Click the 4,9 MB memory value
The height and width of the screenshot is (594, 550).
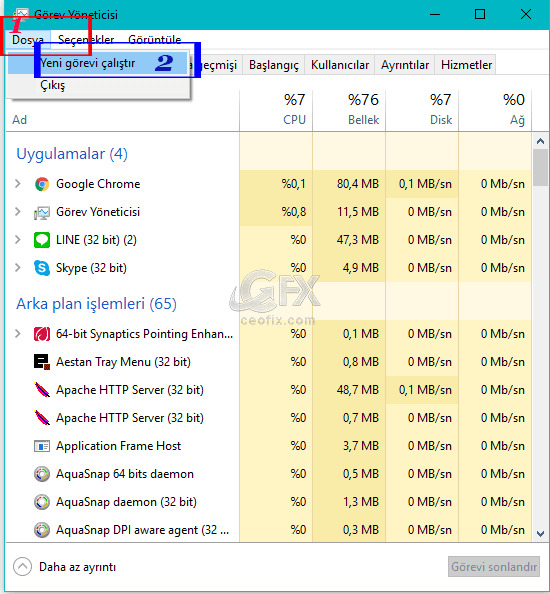click(361, 268)
